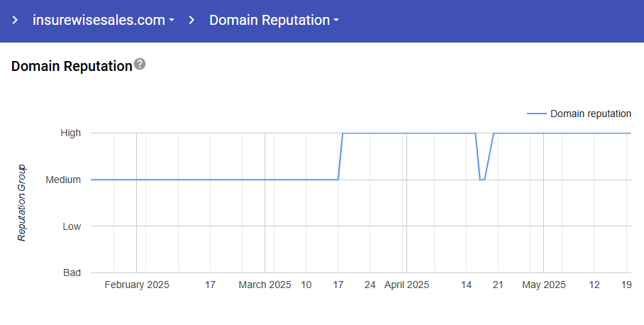Expand the Domain Reputation dashboard dropdown
644x325 pixels.
click(274, 21)
